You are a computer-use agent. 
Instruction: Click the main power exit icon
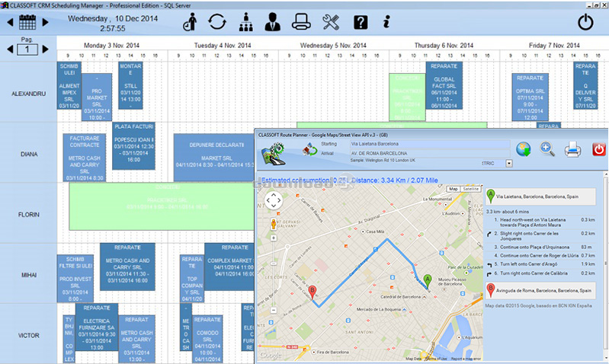coord(585,22)
